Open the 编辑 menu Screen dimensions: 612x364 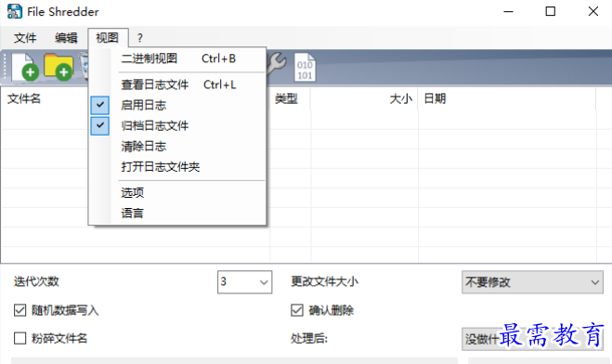point(66,38)
